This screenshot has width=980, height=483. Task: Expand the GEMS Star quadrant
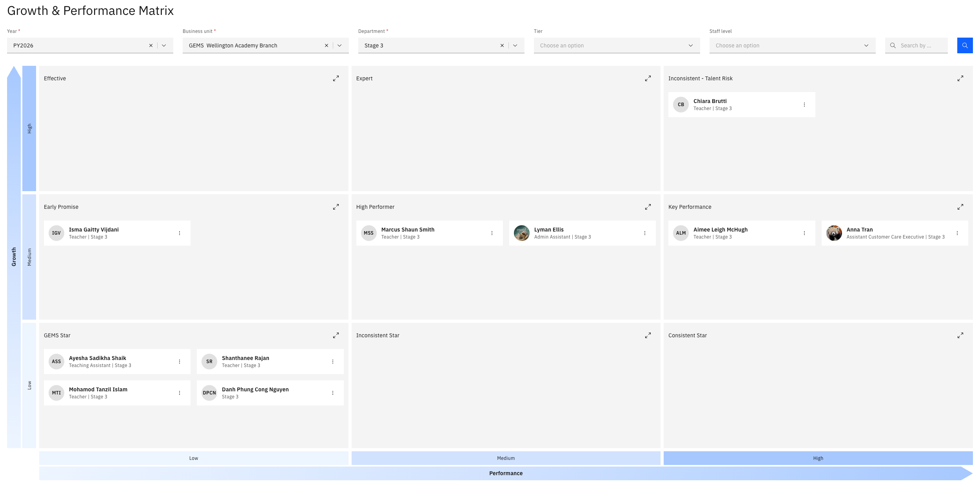(336, 335)
